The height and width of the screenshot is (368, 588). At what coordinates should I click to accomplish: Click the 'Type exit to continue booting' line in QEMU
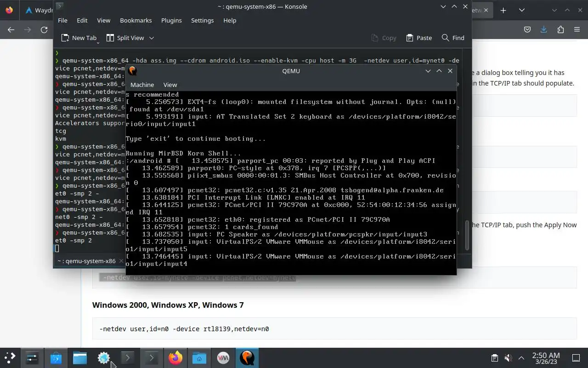(x=196, y=138)
